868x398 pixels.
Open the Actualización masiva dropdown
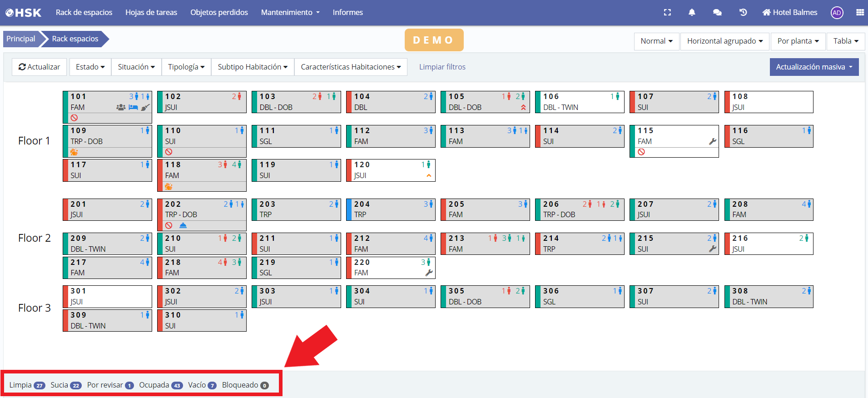[813, 67]
